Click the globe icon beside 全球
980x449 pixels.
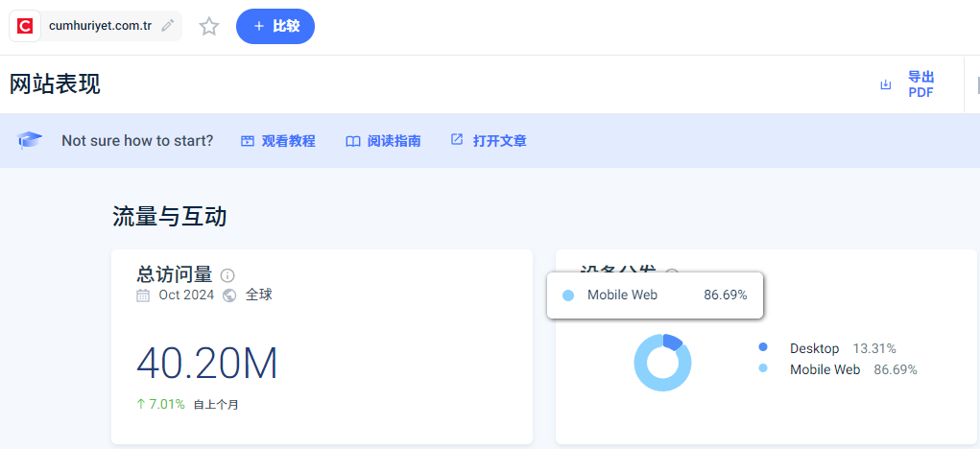pyautogui.click(x=229, y=295)
